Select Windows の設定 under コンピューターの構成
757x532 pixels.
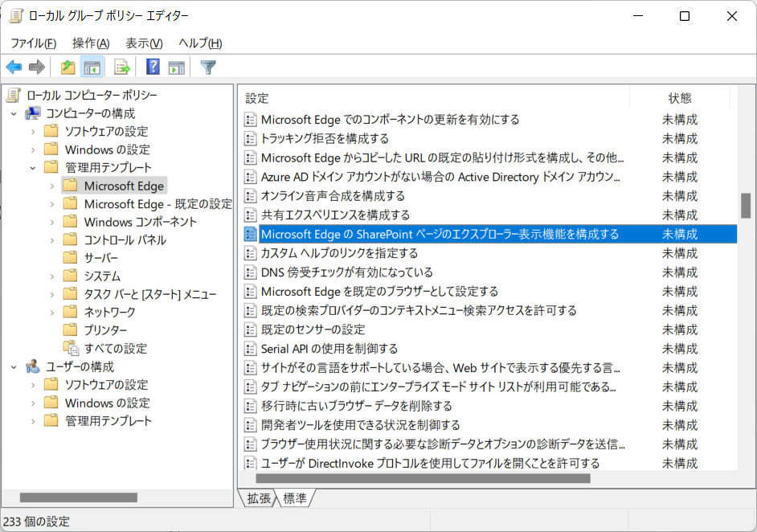click(x=107, y=149)
